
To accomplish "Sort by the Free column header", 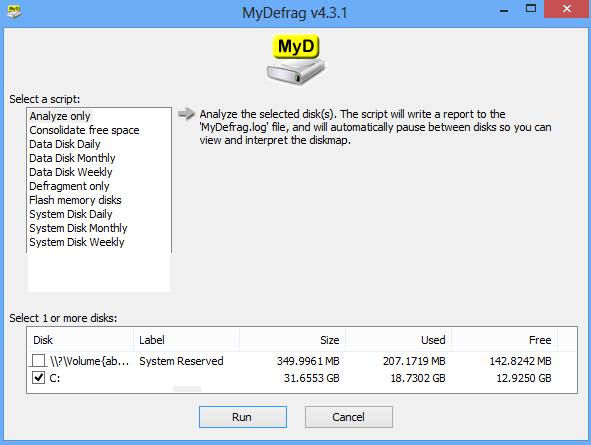I will point(505,340).
